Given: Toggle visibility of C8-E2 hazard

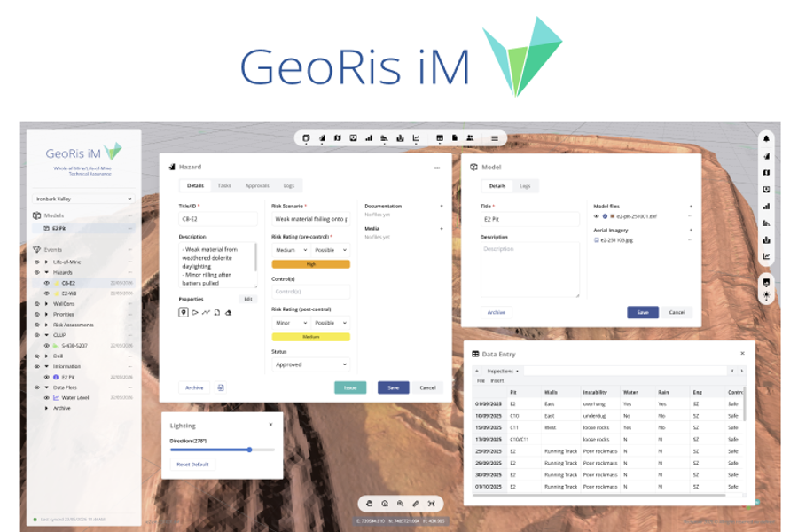Looking at the screenshot, I should [46, 283].
